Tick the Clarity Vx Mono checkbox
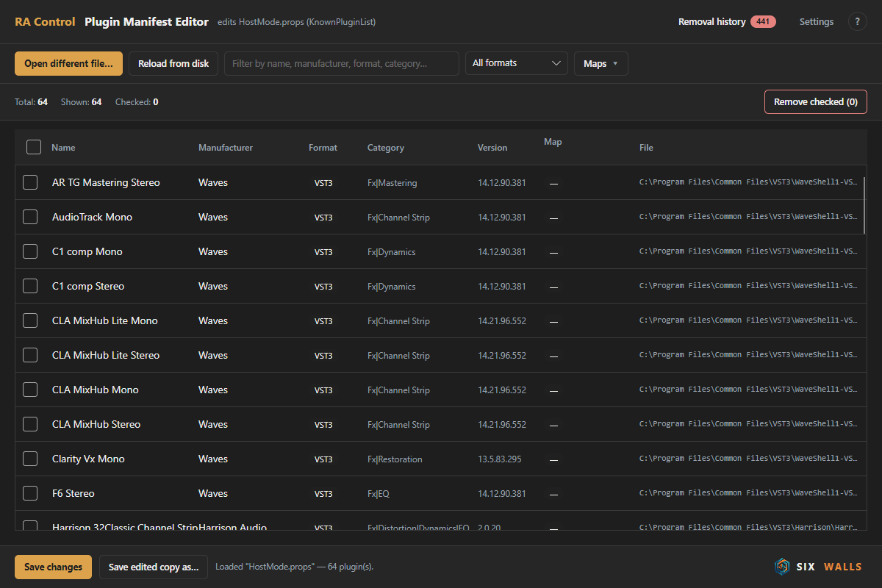 tap(30, 459)
